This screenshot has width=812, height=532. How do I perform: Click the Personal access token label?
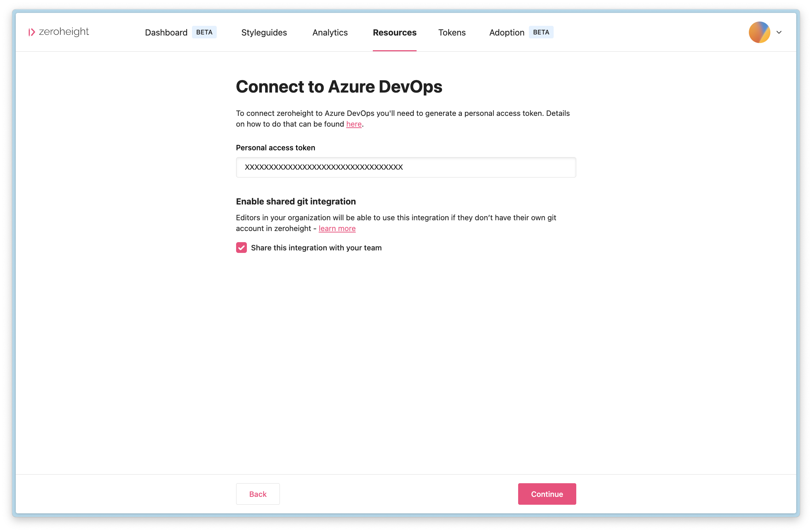275,148
